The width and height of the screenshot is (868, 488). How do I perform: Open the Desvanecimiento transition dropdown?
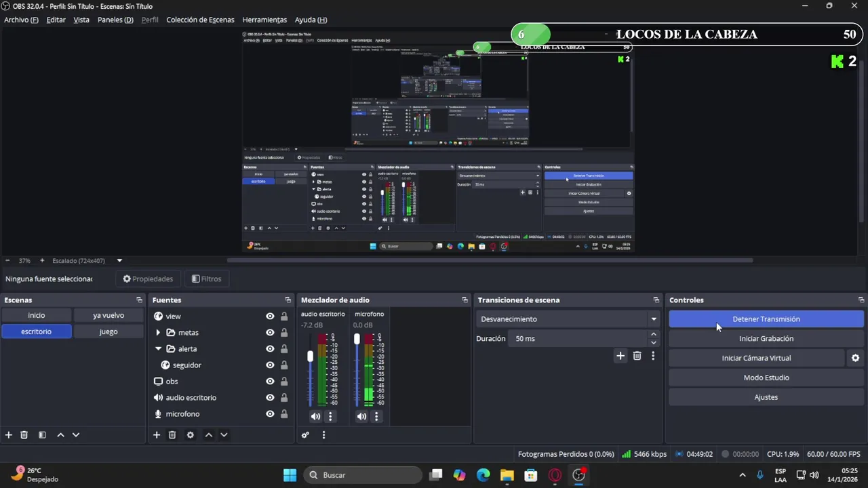(568, 319)
